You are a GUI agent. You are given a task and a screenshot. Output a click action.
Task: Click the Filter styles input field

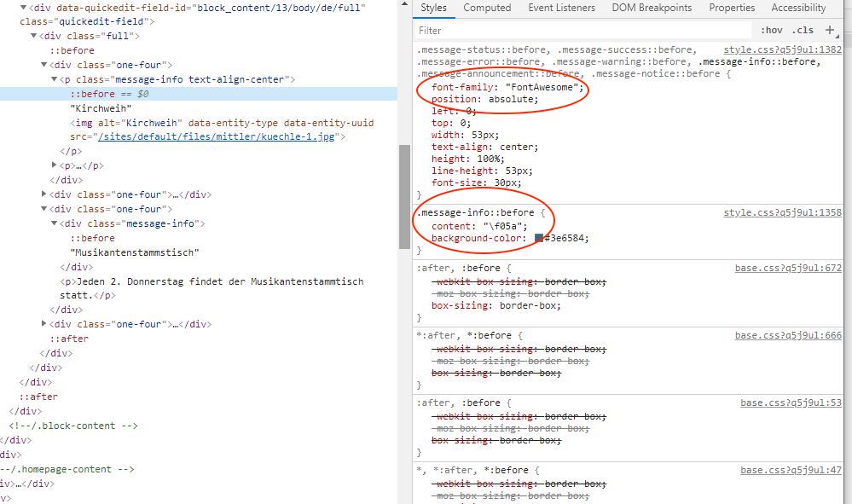(580, 30)
